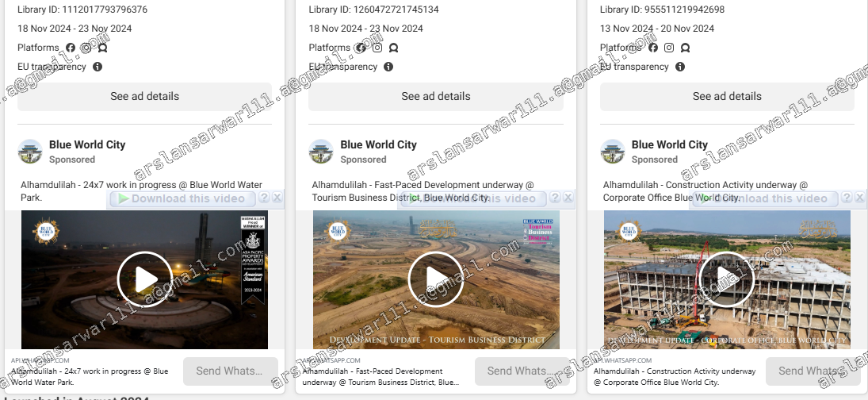Send WhatsApp message from Corporate Office ad
868x400 pixels.
pos(813,371)
